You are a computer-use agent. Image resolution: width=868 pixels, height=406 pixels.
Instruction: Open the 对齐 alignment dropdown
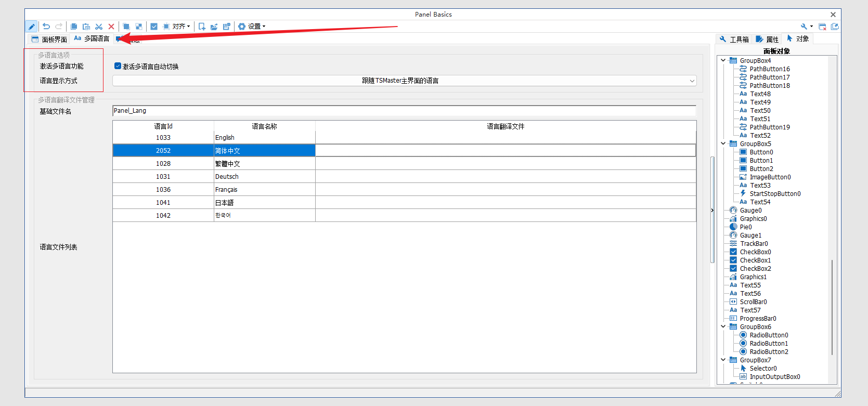click(177, 27)
